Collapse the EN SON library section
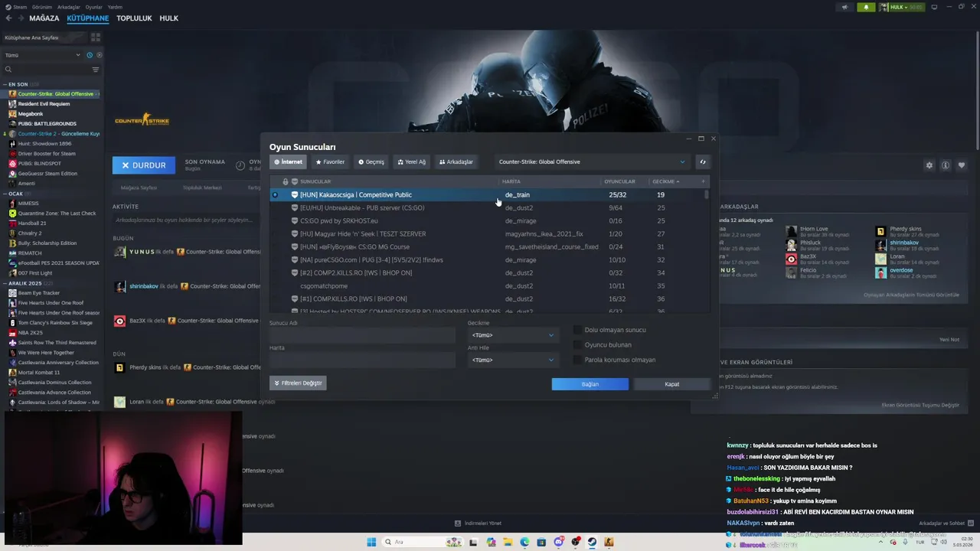980x551 pixels. [x=5, y=84]
